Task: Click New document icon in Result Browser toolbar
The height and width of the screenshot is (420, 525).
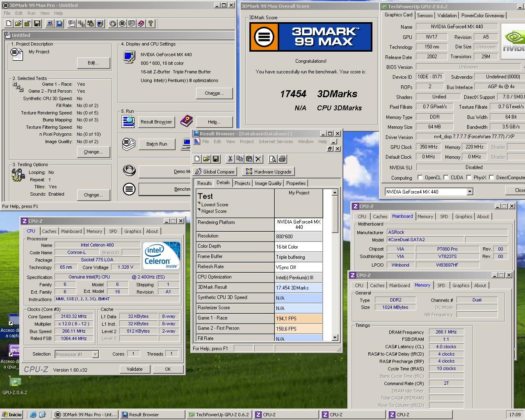Action: click(197, 159)
